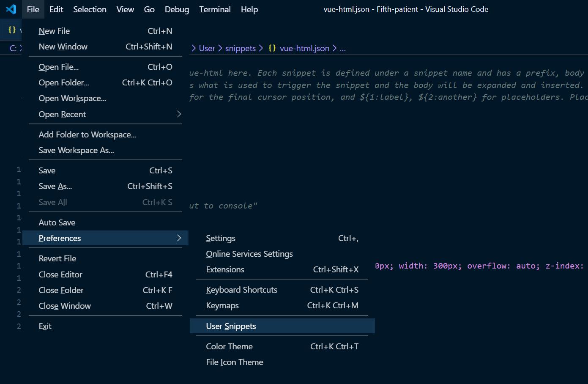This screenshot has width=588, height=384.
Task: Click Save Workspace As in the File menu
Action: (76, 150)
